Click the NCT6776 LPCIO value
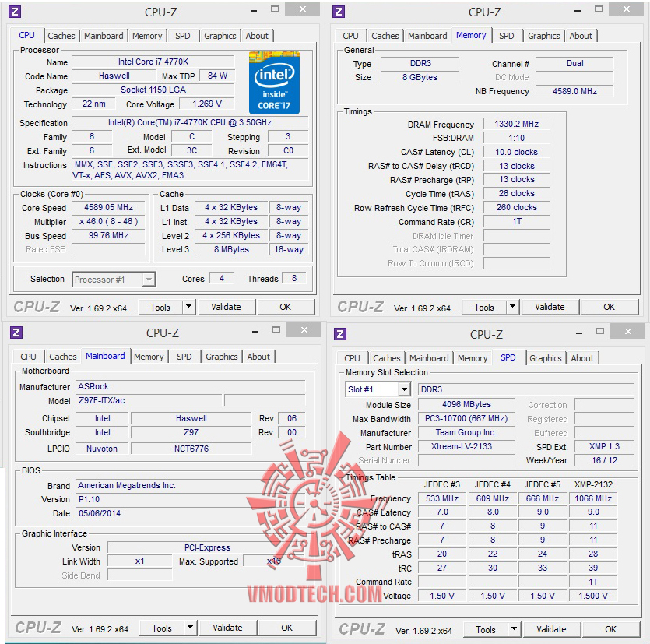The image size is (650, 644). click(191, 449)
